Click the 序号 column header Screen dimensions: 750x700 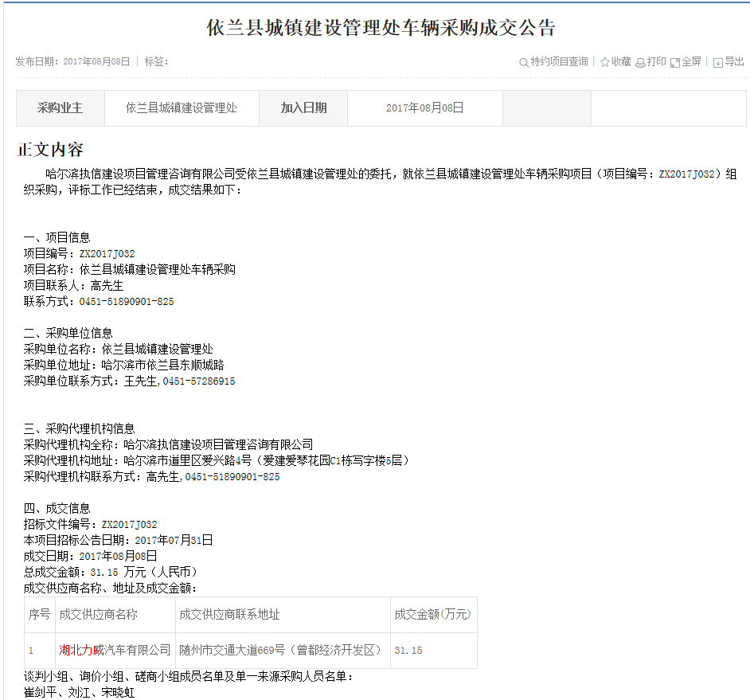39,614
